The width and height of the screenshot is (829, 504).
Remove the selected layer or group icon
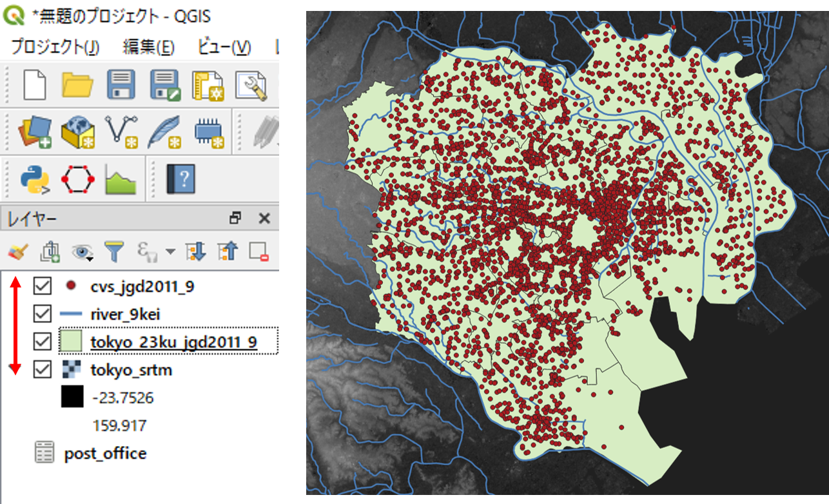(x=258, y=252)
